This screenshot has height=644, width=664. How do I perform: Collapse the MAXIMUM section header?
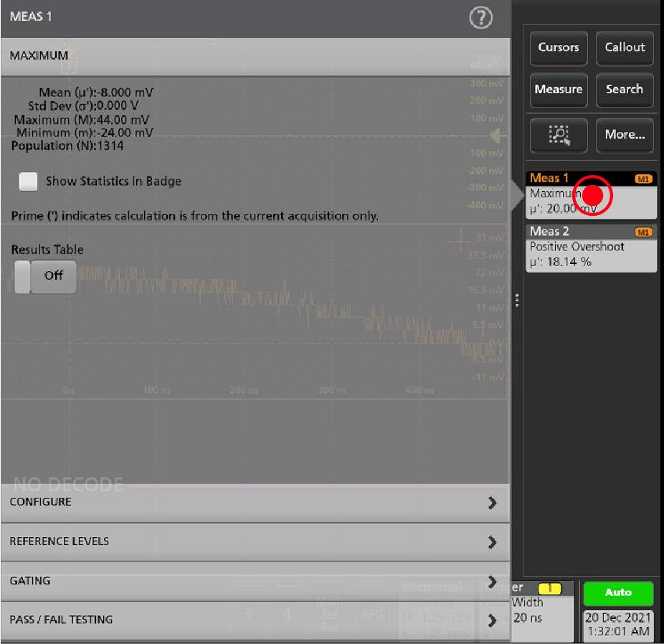255,56
